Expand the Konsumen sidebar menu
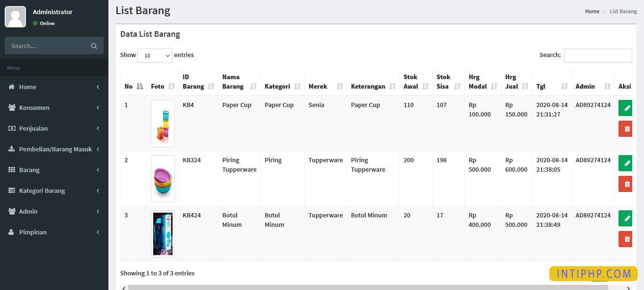The height and width of the screenshot is (290, 644). [54, 108]
